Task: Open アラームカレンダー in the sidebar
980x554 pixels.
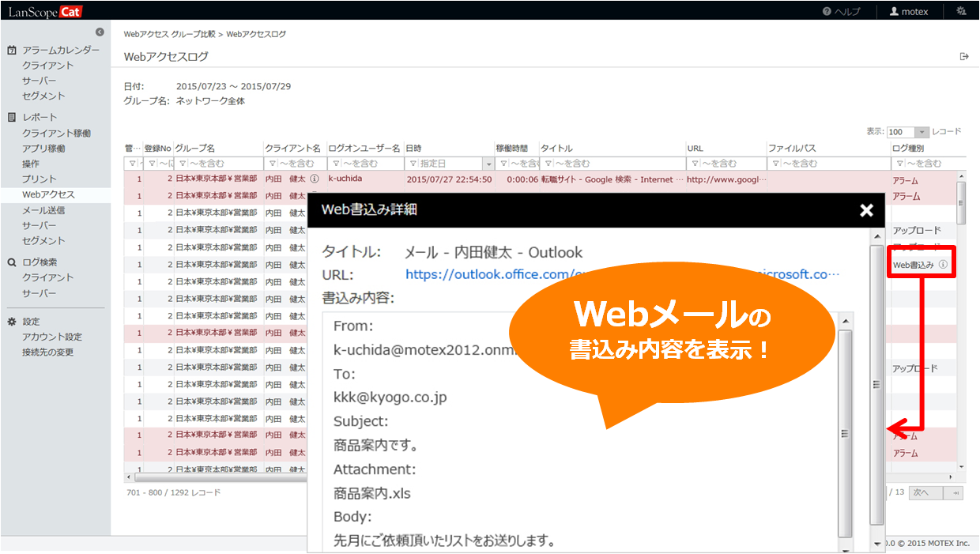Action: tap(61, 50)
